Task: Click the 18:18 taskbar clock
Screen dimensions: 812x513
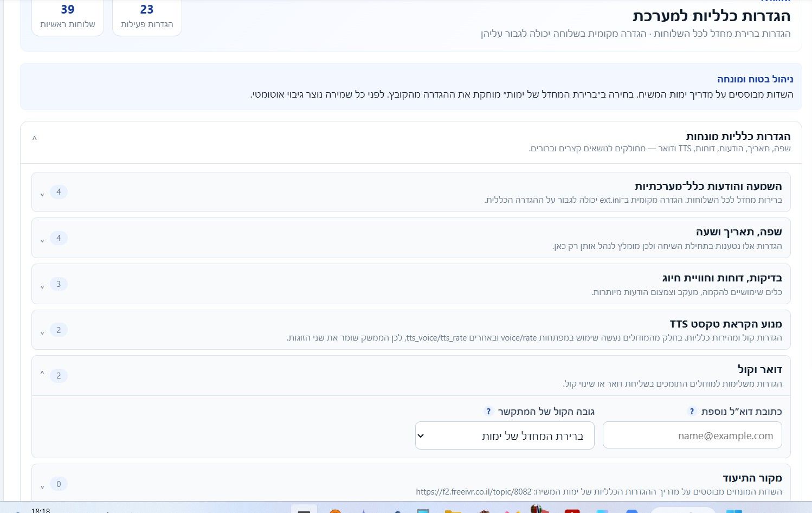Action: point(41,510)
